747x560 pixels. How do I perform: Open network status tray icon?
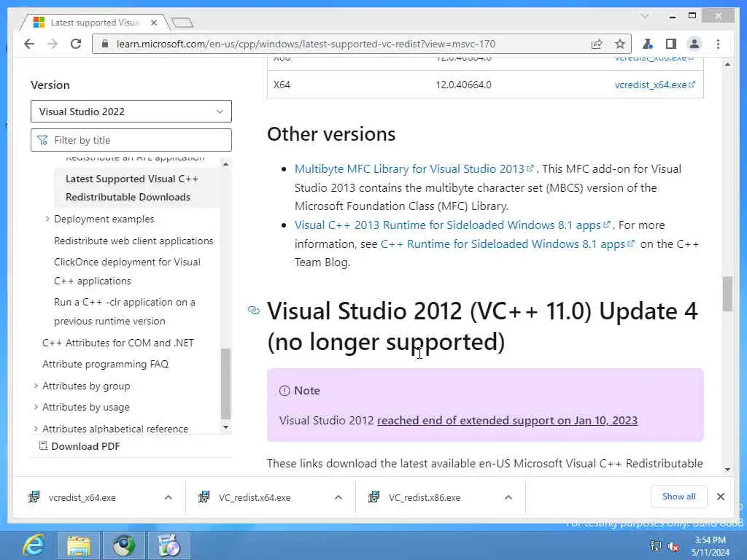[656, 546]
